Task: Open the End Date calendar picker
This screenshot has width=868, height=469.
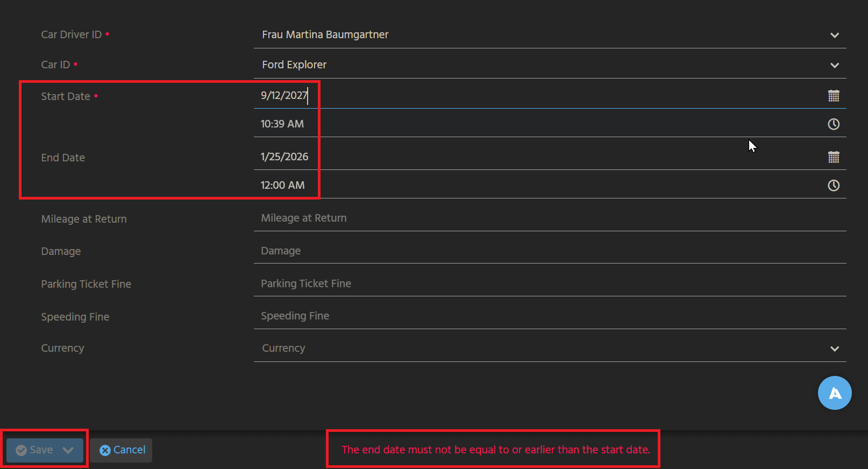Action: (833, 157)
